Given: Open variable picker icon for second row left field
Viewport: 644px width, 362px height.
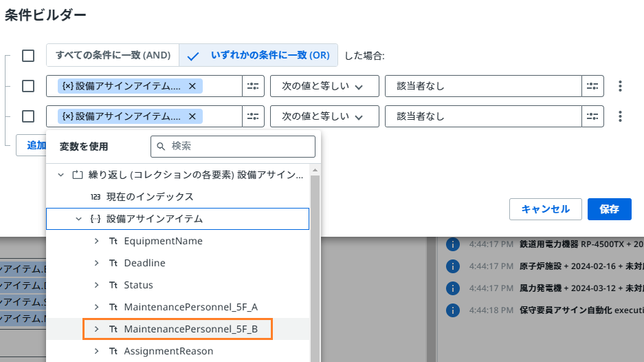Looking at the screenshot, I should (x=253, y=116).
